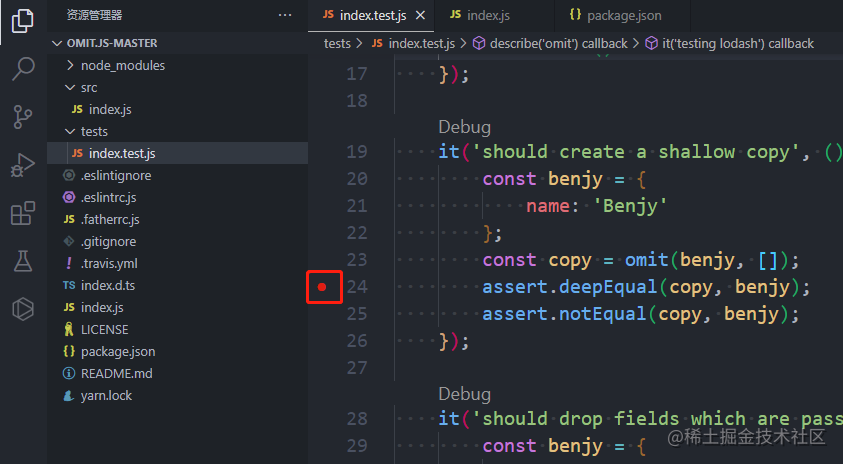Image resolution: width=843 pixels, height=464 pixels.
Task: Collapse the tests folder
Action: [86, 131]
